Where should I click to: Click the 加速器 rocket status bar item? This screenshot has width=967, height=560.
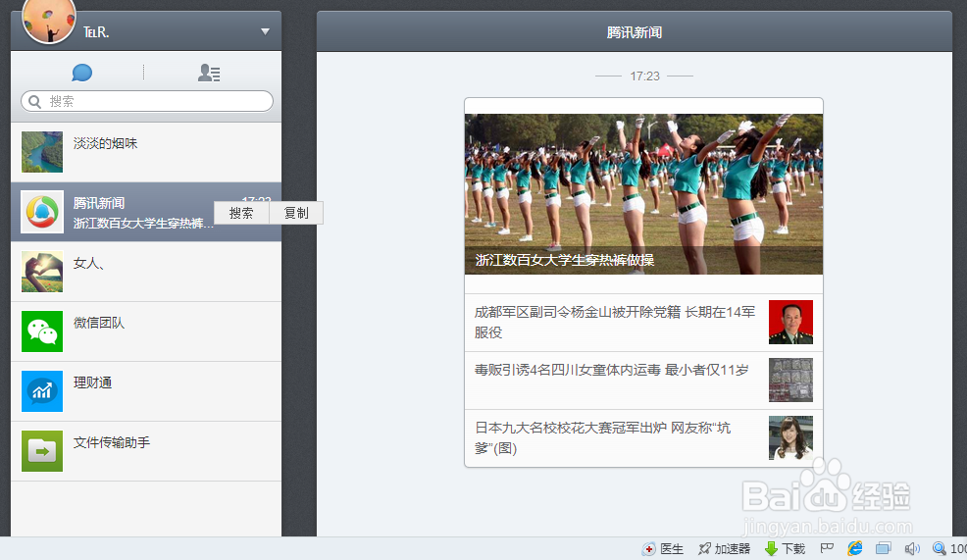click(724, 549)
